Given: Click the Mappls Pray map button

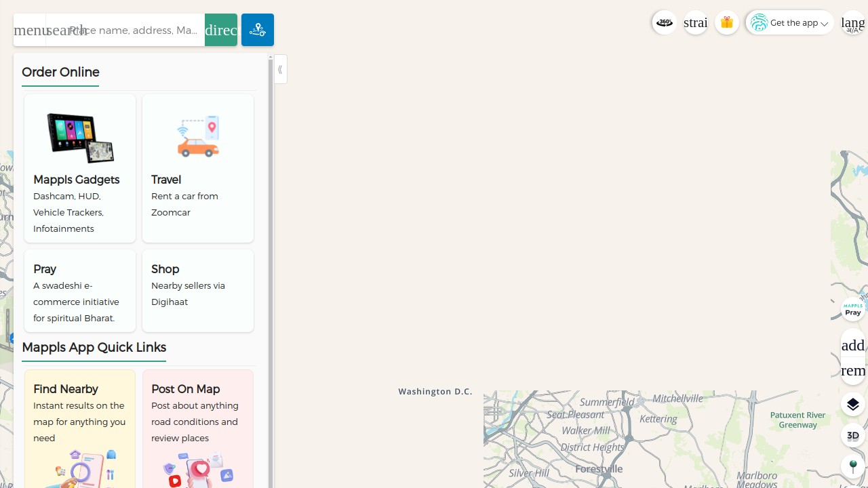Looking at the screenshot, I should click(853, 309).
